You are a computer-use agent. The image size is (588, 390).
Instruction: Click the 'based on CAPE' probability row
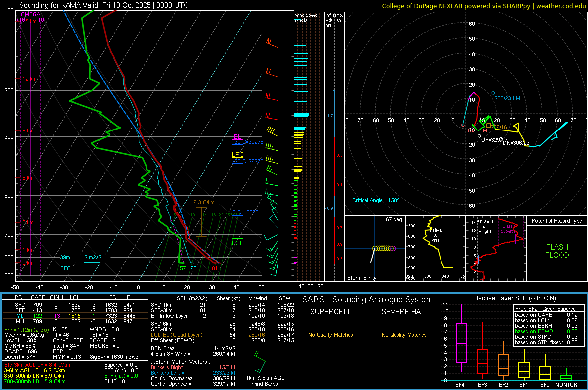[x=546, y=315]
